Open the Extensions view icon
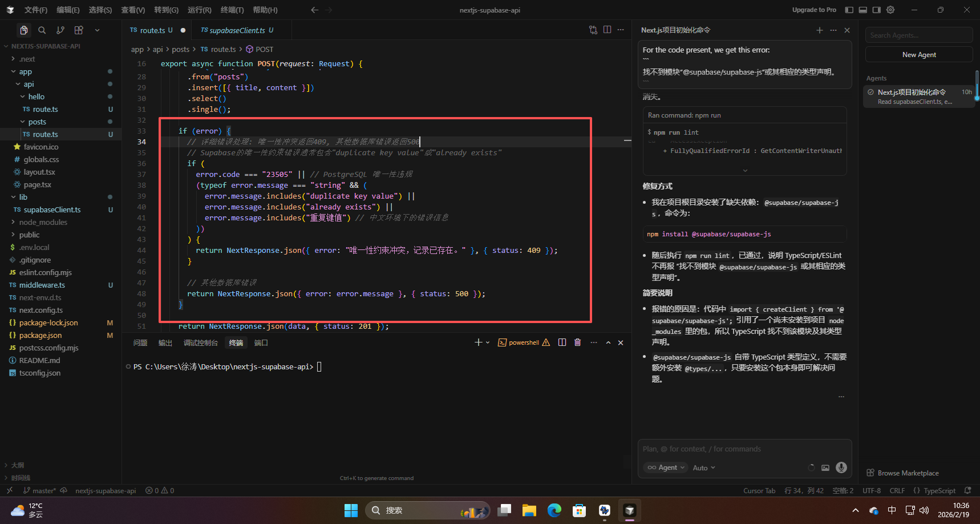Viewport: 980px width, 524px height. (x=79, y=30)
